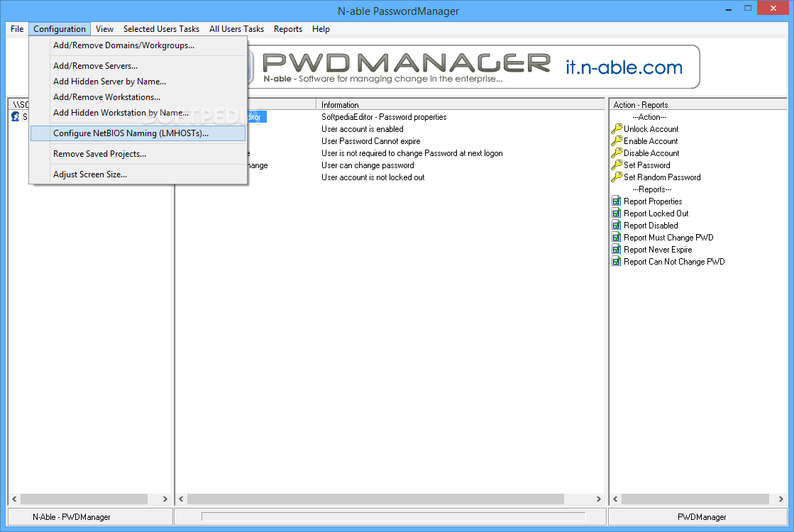Run Report Never Expire
794x532 pixels.
pyautogui.click(x=657, y=250)
